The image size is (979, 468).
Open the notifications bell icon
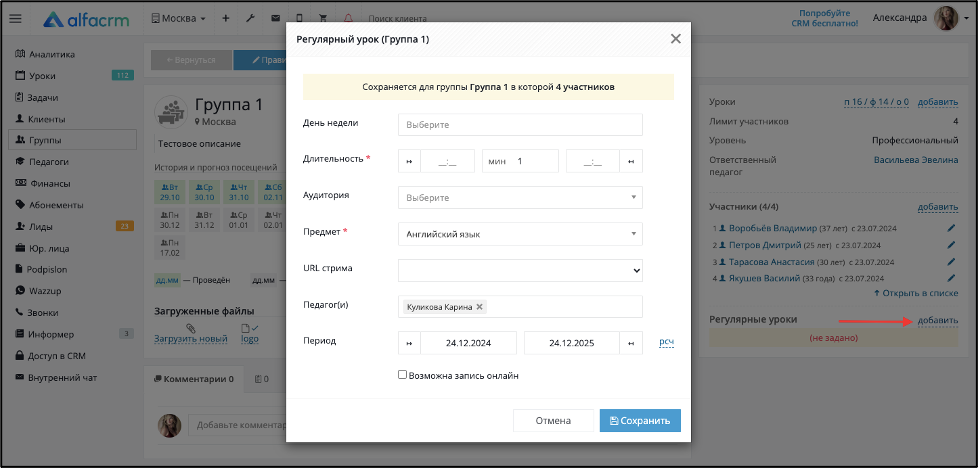348,19
